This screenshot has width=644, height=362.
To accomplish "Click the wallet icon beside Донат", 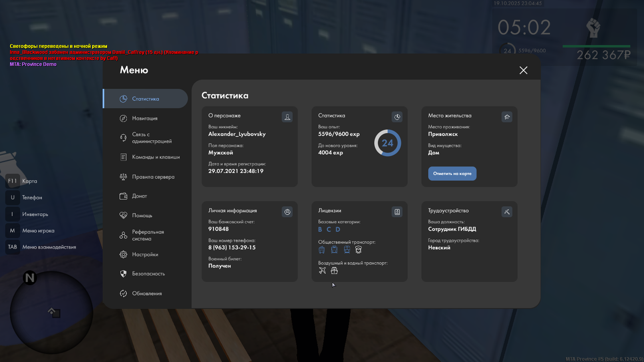I will (123, 196).
